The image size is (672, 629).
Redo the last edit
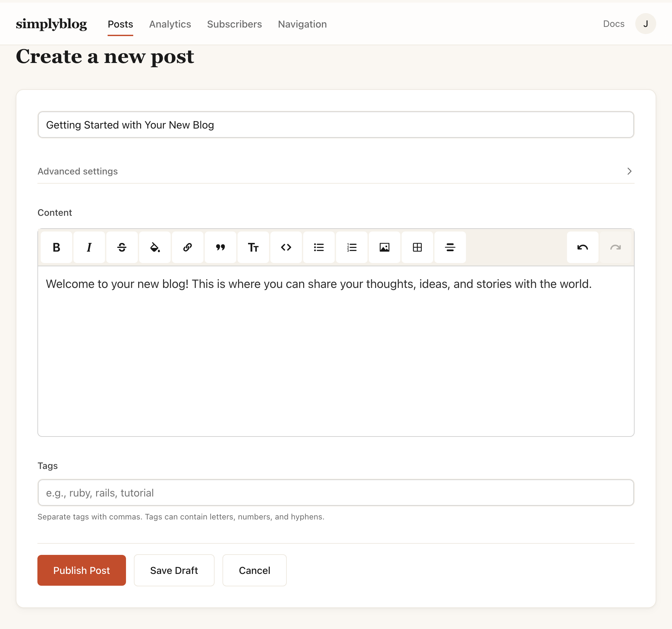(616, 247)
